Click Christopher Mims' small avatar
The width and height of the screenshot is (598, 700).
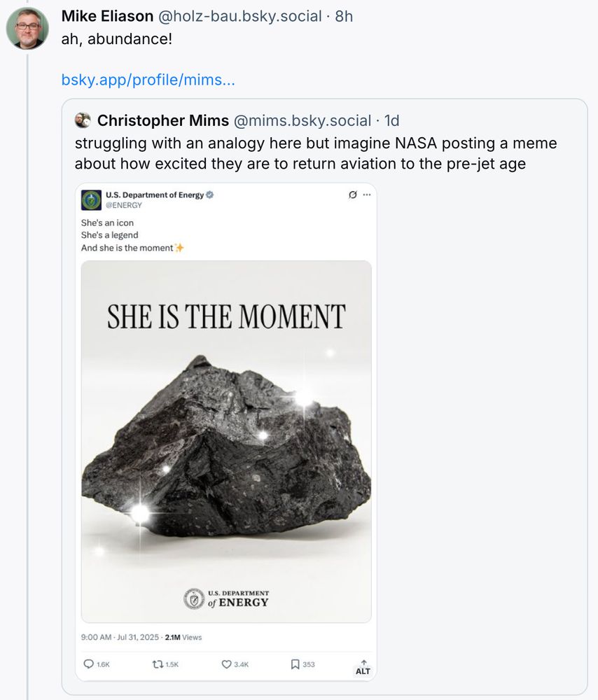[83, 120]
